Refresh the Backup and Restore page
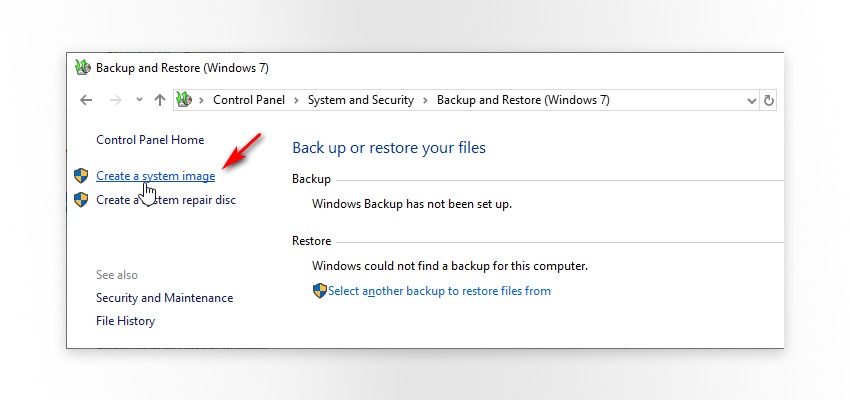Screen dimensions: 850x400 pos(769,100)
